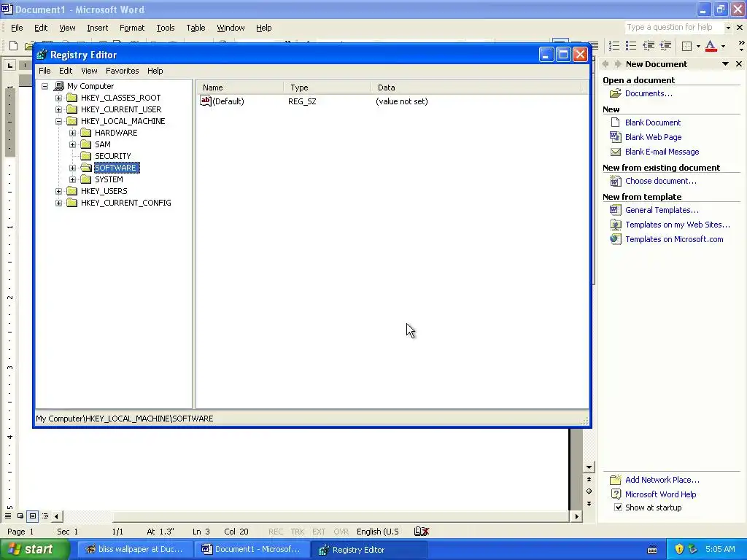
Task: Expand HARDWARE key plus box
Action: pyautogui.click(x=72, y=133)
